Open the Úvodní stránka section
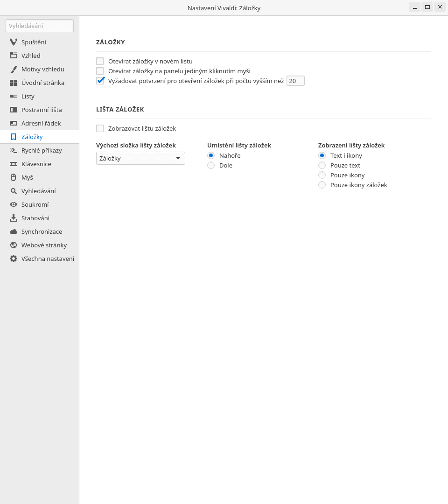Viewport: 448px width, 504px height. 40,83
